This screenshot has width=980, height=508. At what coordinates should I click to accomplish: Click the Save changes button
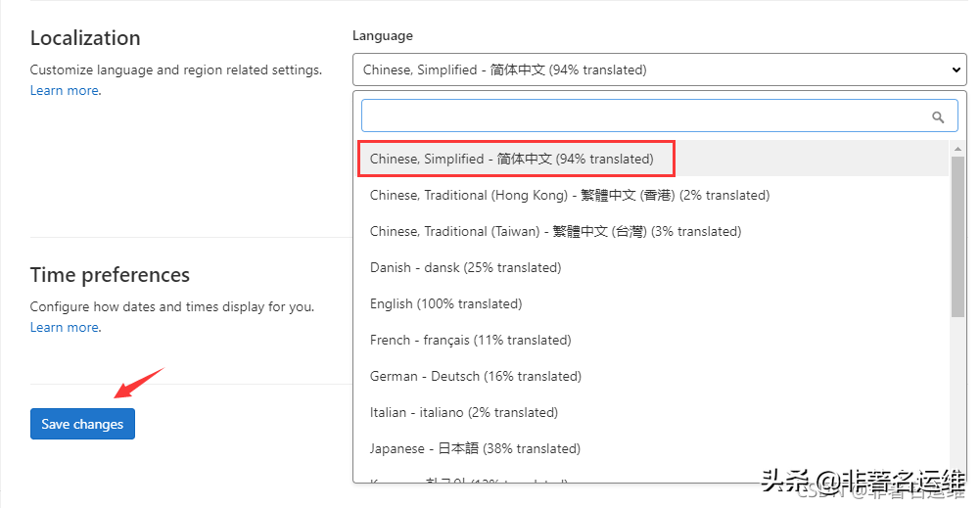[x=82, y=424]
